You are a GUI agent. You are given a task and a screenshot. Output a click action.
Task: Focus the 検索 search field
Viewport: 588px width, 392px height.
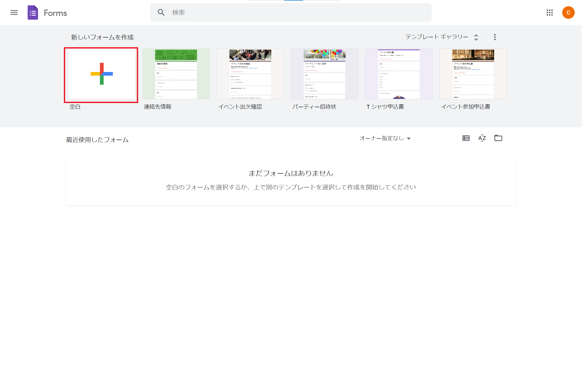[291, 13]
